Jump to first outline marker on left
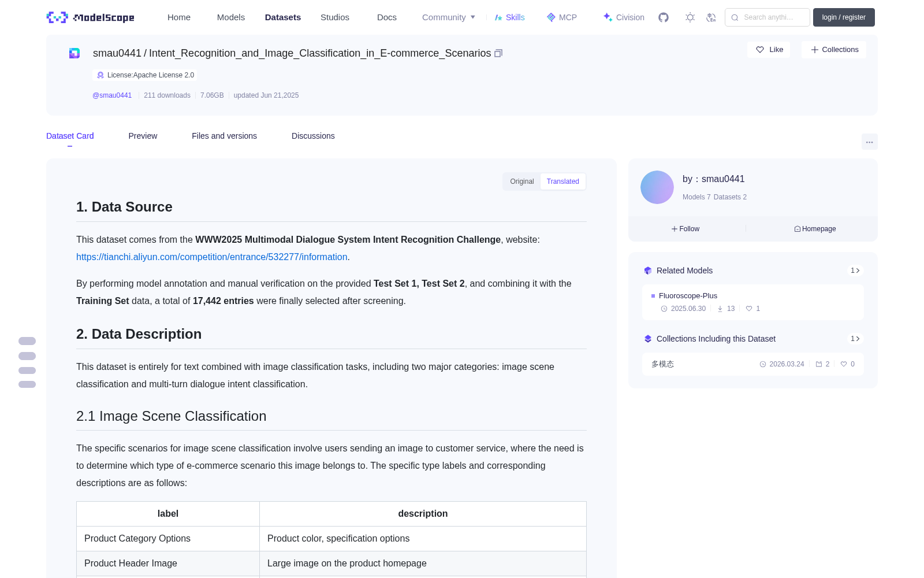Screen dimensions: 924x578 (27, 341)
